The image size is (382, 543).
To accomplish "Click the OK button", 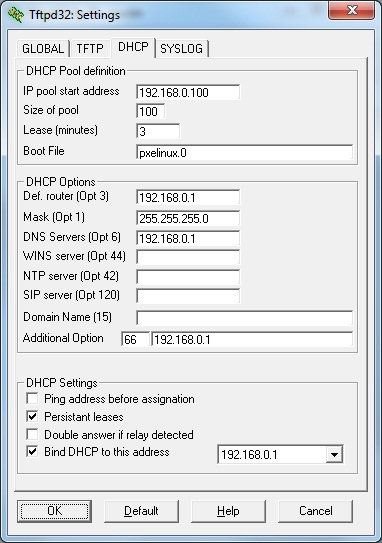I will pos(54,511).
